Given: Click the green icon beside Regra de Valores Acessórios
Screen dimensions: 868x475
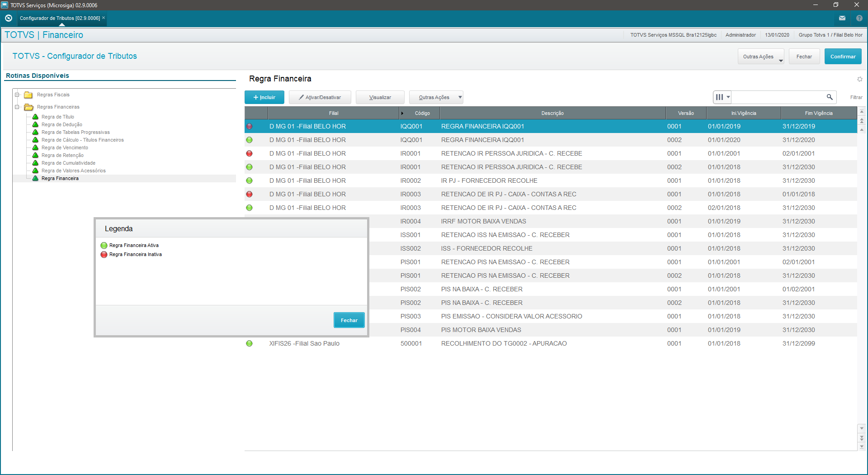Looking at the screenshot, I should point(35,171).
